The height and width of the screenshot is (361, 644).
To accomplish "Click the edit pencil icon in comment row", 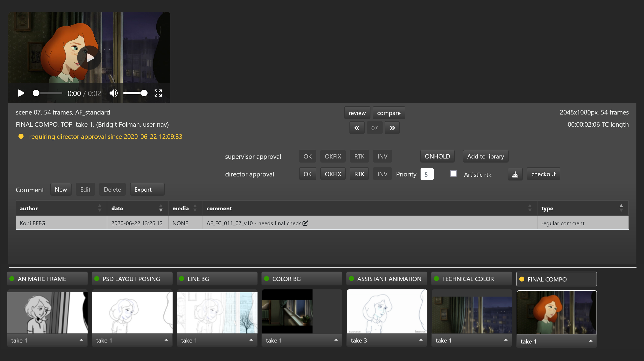I will click(305, 223).
